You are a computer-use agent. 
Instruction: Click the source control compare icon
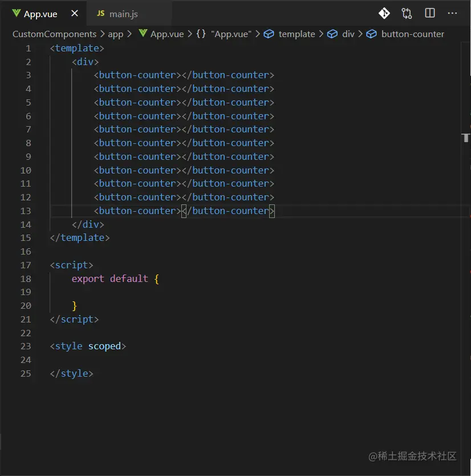point(407,13)
